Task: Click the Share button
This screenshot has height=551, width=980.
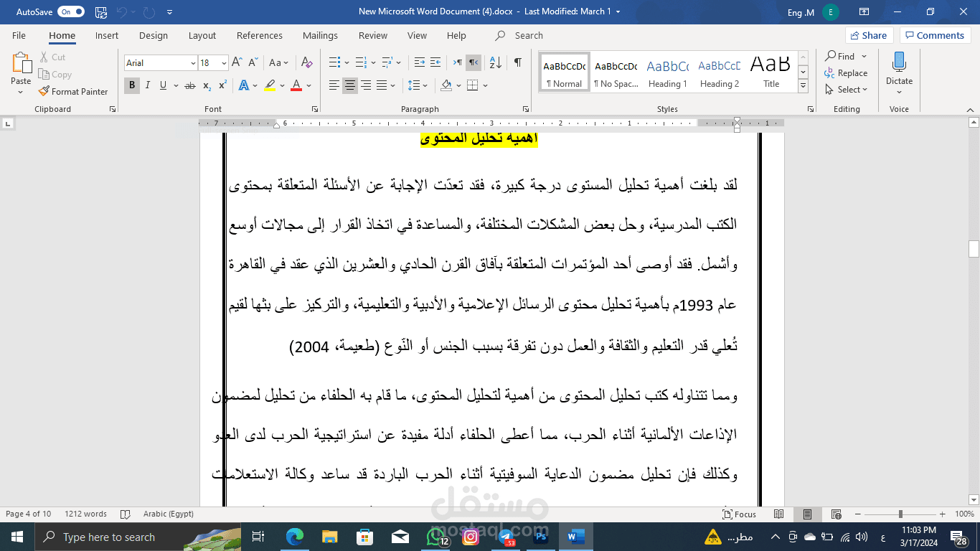Action: click(870, 35)
